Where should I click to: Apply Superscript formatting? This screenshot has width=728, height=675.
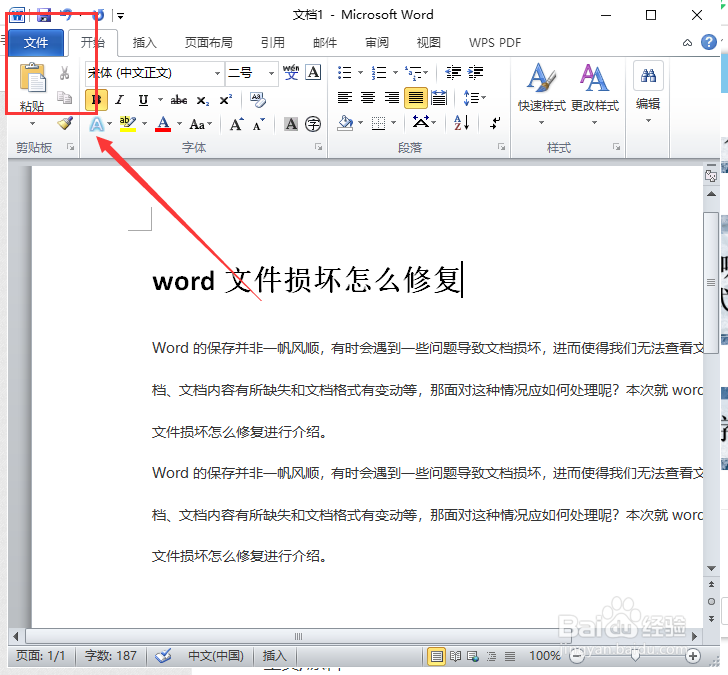tap(226, 100)
